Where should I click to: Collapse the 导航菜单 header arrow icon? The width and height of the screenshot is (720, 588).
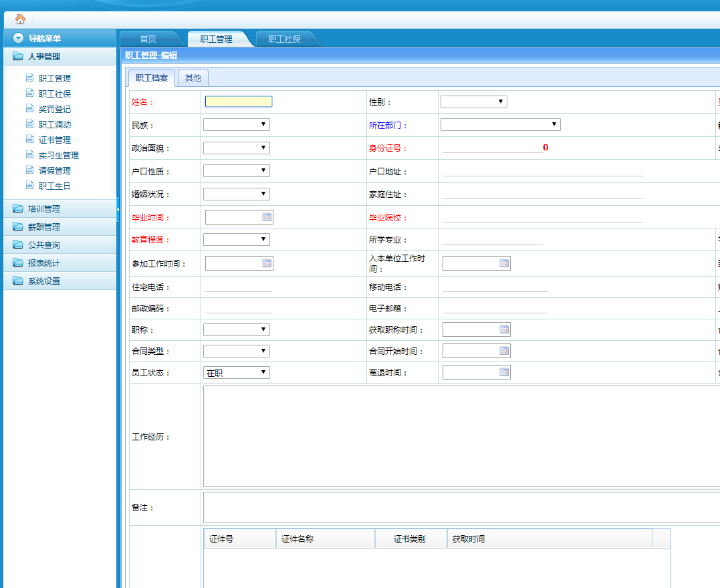(x=18, y=38)
